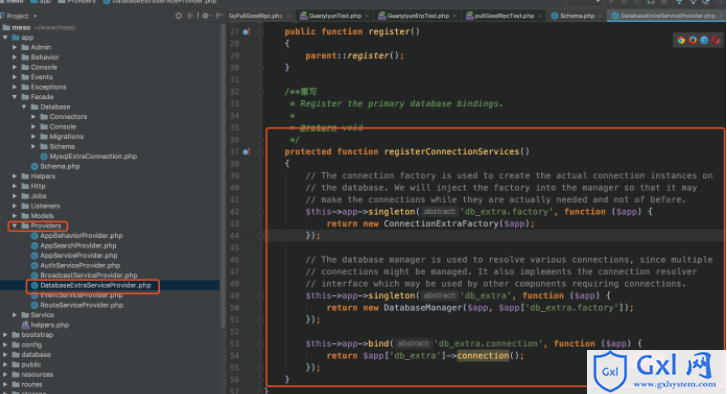The height and width of the screenshot is (394, 727).
Task: Select the Http folder
Action: point(38,186)
